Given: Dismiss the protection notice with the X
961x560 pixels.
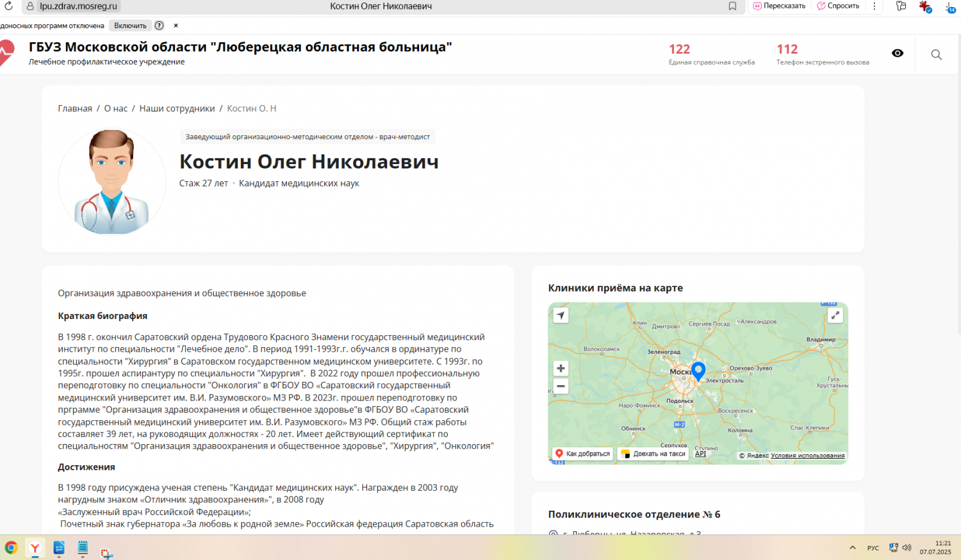Looking at the screenshot, I should pos(176,26).
